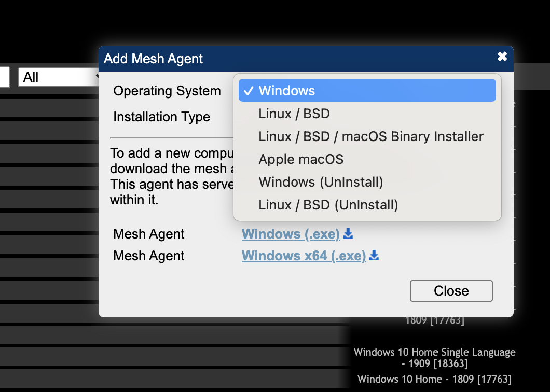Dismiss the Add Mesh Agent dialog via X

502,57
